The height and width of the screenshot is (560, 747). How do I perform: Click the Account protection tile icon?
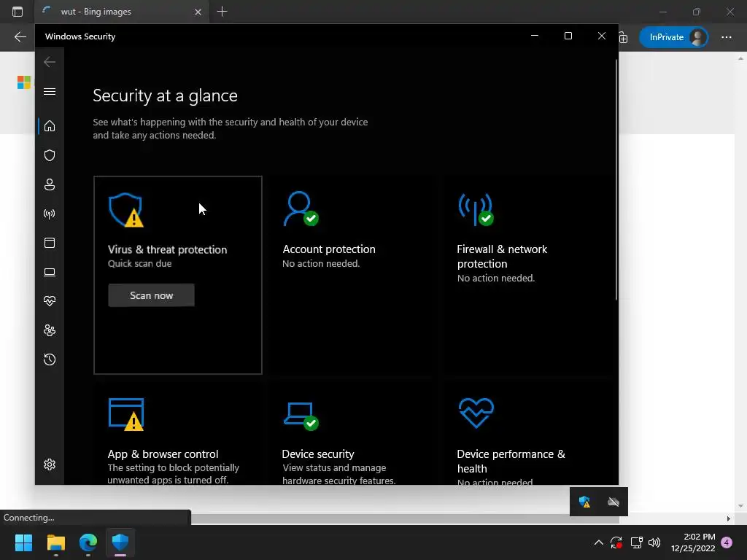[x=301, y=209]
